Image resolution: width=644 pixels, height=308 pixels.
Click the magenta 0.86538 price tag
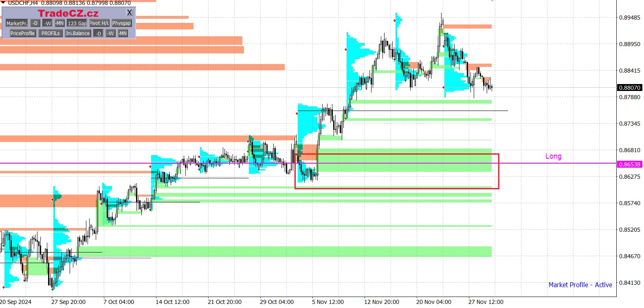(629, 164)
